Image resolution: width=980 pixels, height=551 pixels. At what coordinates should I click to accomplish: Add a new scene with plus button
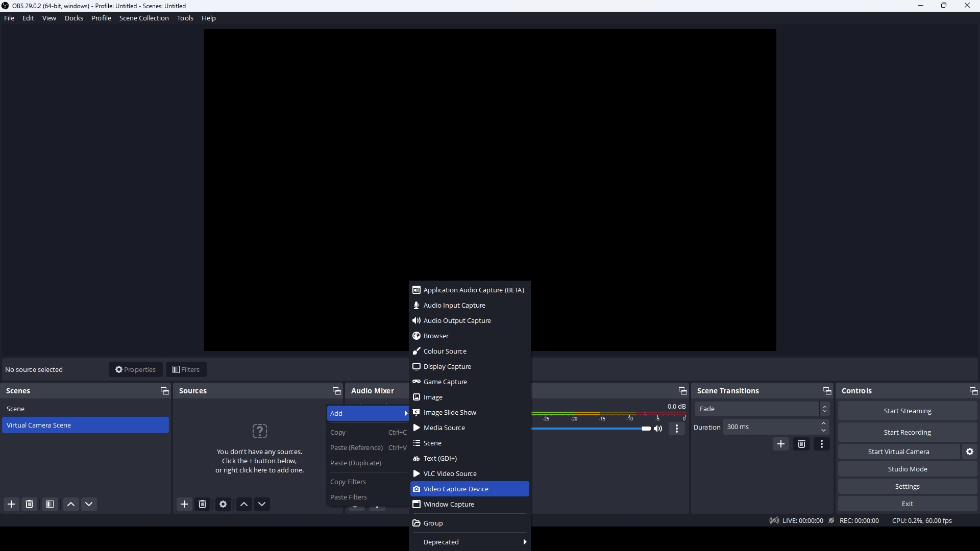11,504
